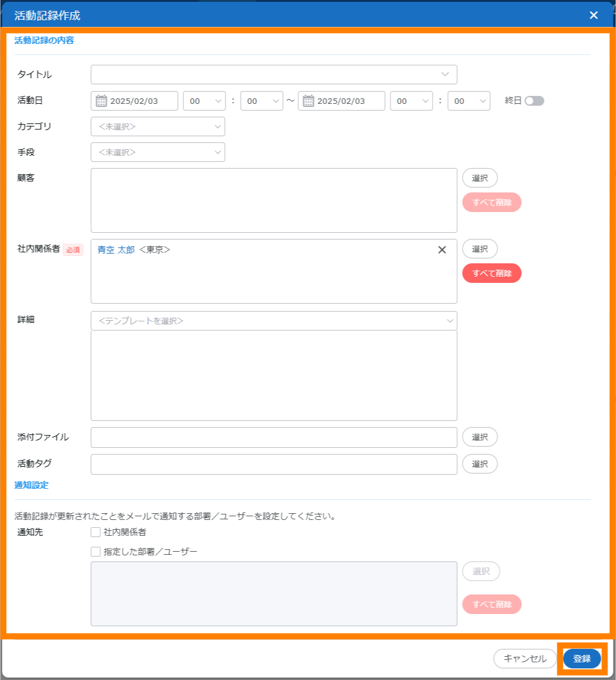Open the 手段 dropdown

coord(158,152)
